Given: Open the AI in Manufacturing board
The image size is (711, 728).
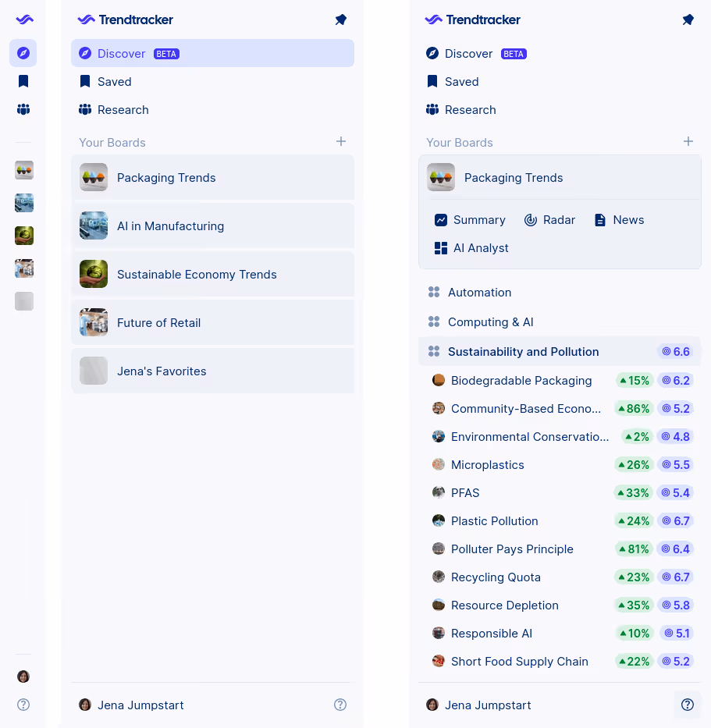Looking at the screenshot, I should [x=170, y=226].
